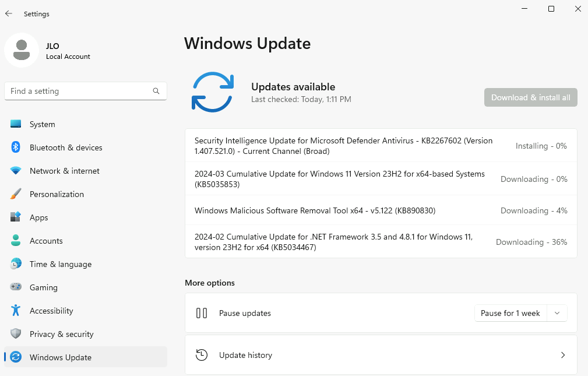The height and width of the screenshot is (376, 588).
Task: Click the JLO account name
Action: [x=52, y=46]
